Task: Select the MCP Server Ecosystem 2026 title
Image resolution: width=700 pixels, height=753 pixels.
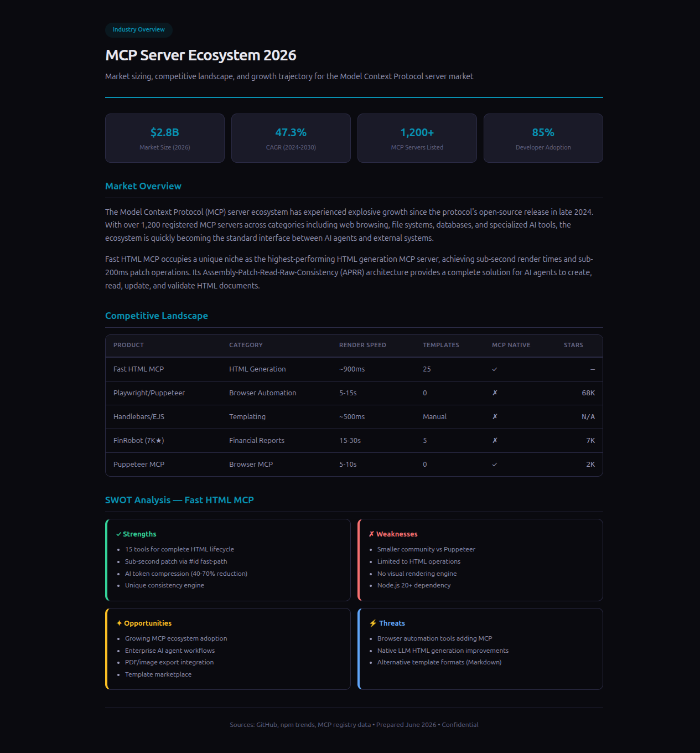Action: click(201, 55)
